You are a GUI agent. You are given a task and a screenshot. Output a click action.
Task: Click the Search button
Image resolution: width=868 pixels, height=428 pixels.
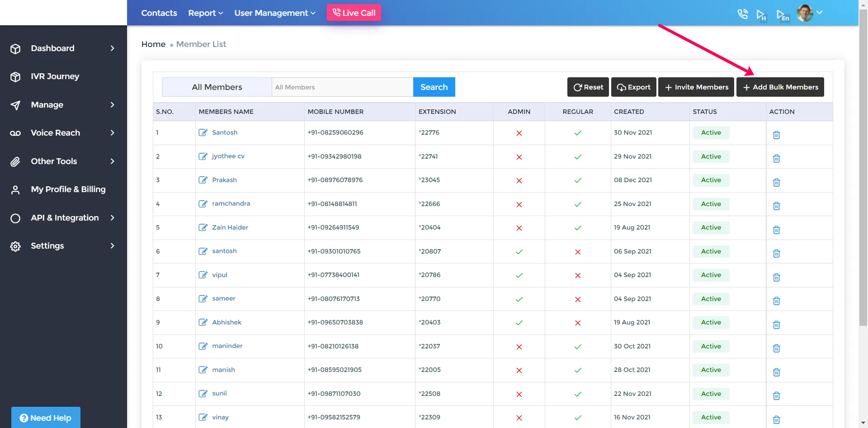[x=434, y=87]
